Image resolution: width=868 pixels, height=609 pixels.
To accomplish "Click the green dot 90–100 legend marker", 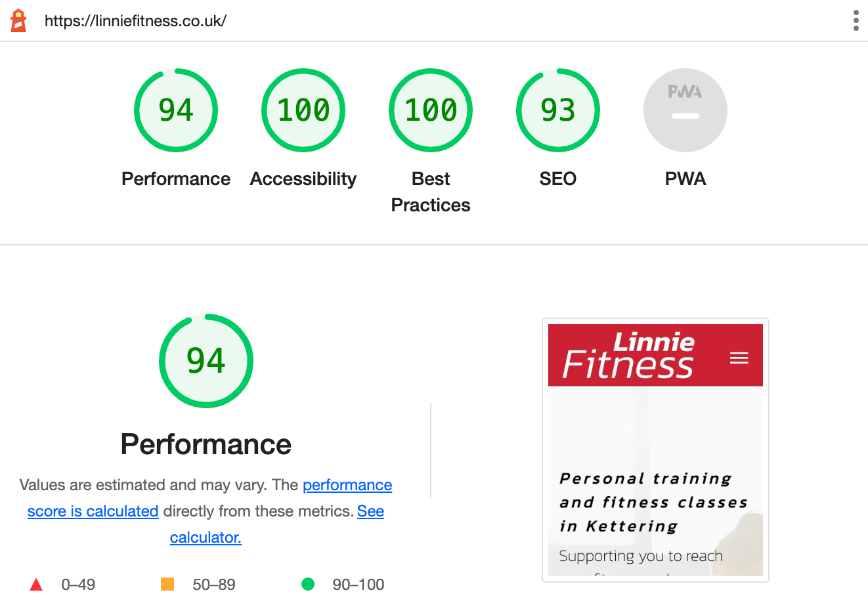I will pyautogui.click(x=307, y=584).
